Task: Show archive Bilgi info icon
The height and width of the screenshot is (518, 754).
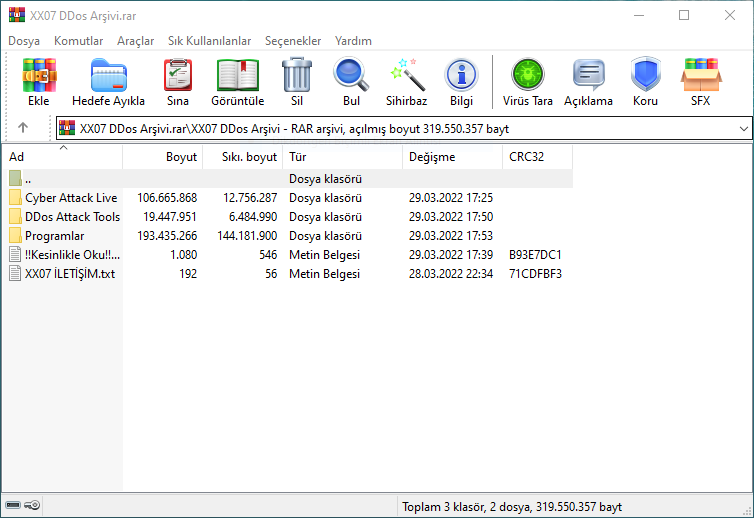Action: 461,75
